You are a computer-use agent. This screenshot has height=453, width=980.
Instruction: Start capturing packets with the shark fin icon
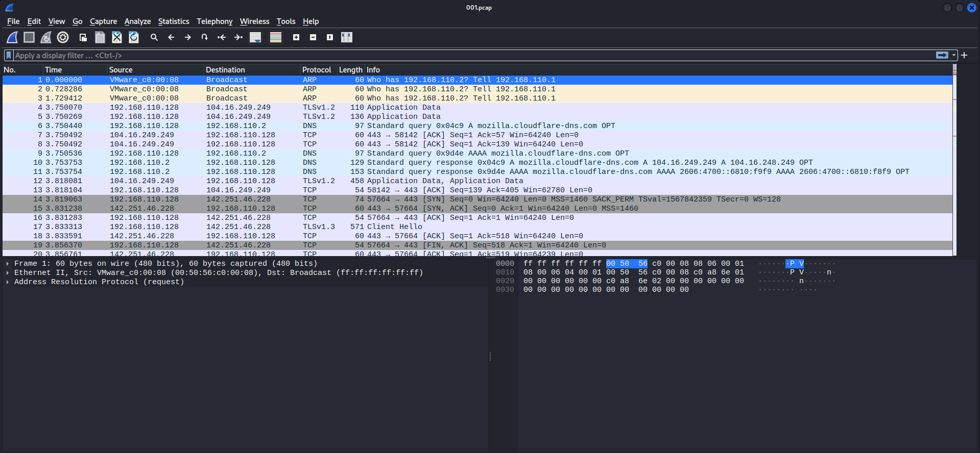[12, 37]
